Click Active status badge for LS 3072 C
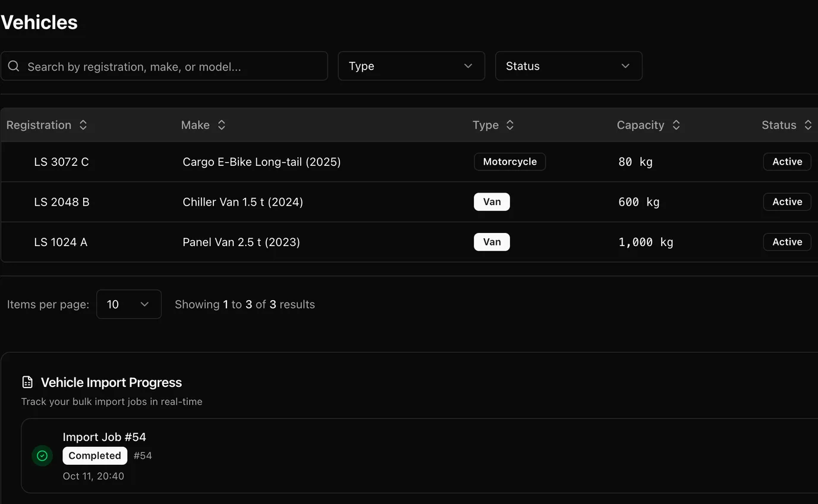The image size is (818, 504). coord(787,162)
